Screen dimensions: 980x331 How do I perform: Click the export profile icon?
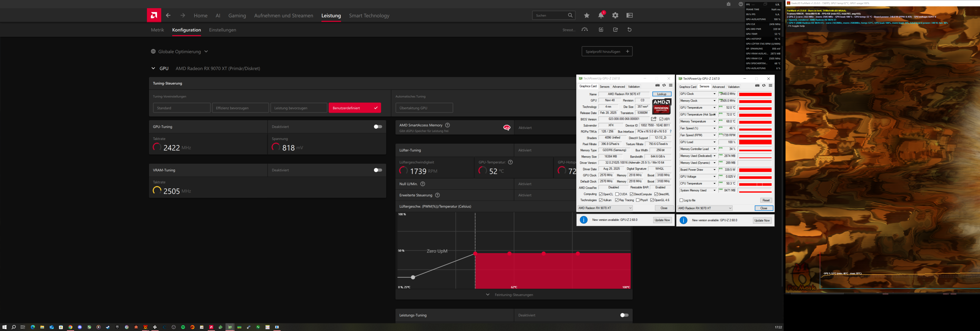[616, 29]
